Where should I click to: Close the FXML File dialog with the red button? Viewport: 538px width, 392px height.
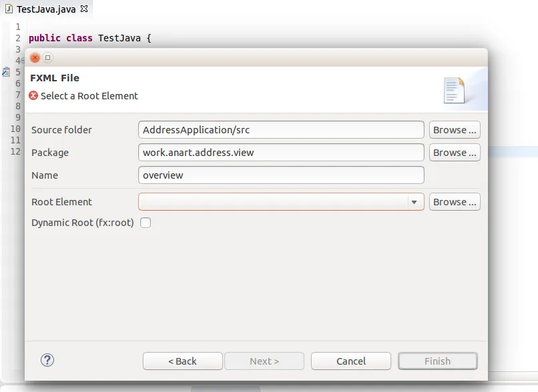click(35, 57)
